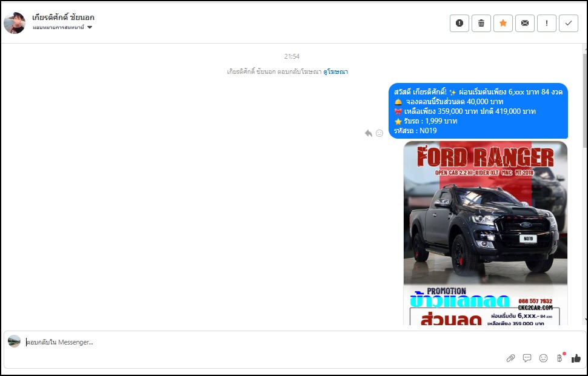
Task: Mark conversation as spam with the exclamation circle icon
Action: [x=459, y=23]
